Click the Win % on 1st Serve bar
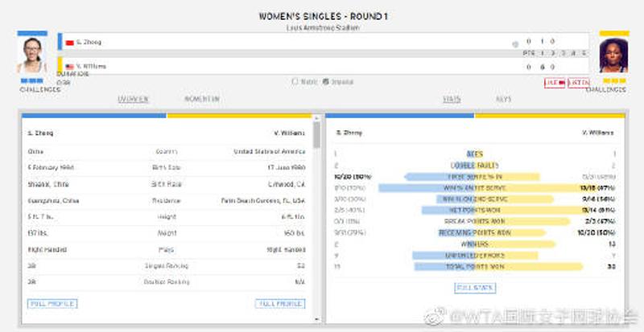 [x=474, y=187]
